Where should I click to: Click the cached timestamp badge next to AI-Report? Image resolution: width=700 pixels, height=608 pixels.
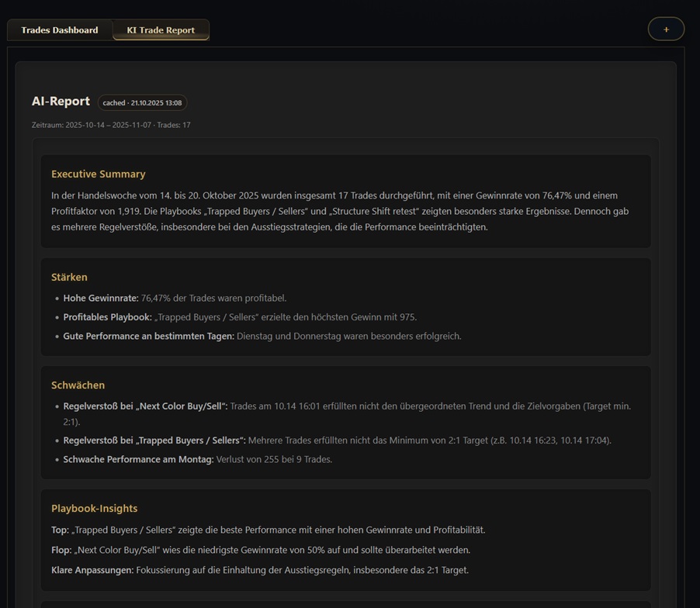coord(142,102)
